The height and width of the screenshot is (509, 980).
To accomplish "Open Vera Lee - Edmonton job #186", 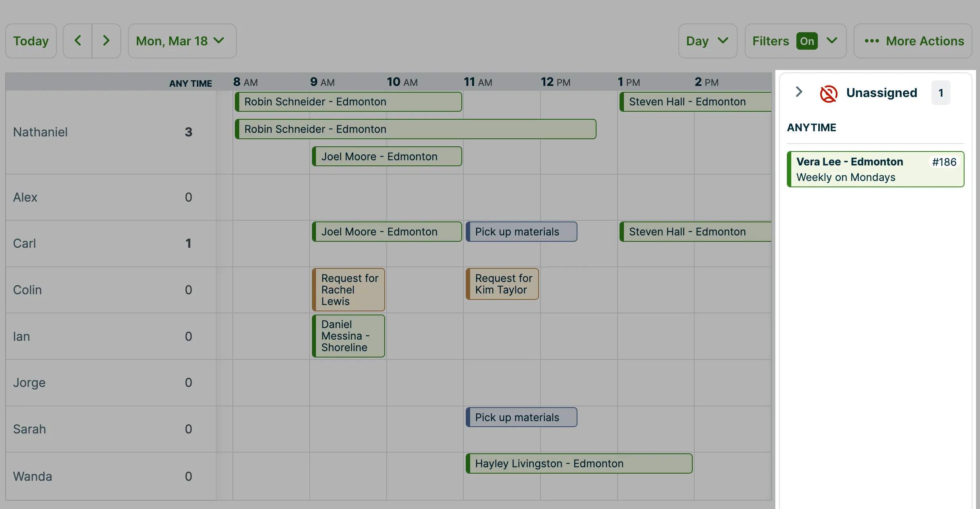I will (x=875, y=169).
